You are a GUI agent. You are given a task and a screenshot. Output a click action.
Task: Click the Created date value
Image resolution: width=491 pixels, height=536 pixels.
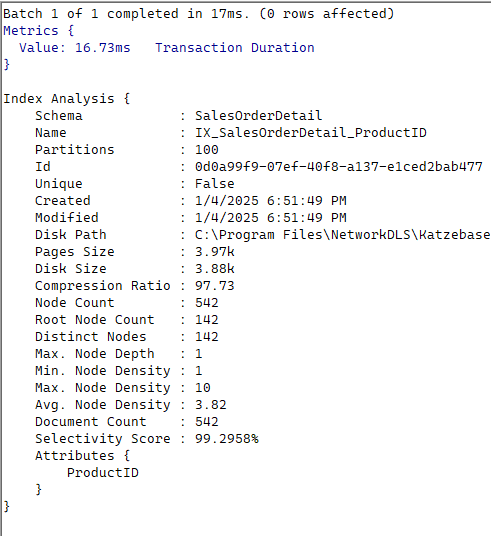[x=270, y=201]
